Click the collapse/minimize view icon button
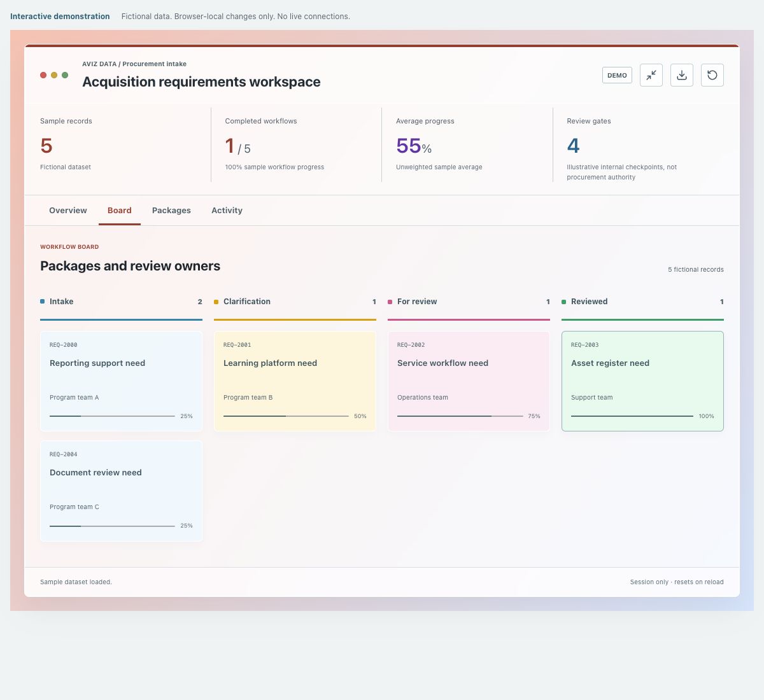The height and width of the screenshot is (700, 764). pos(651,75)
